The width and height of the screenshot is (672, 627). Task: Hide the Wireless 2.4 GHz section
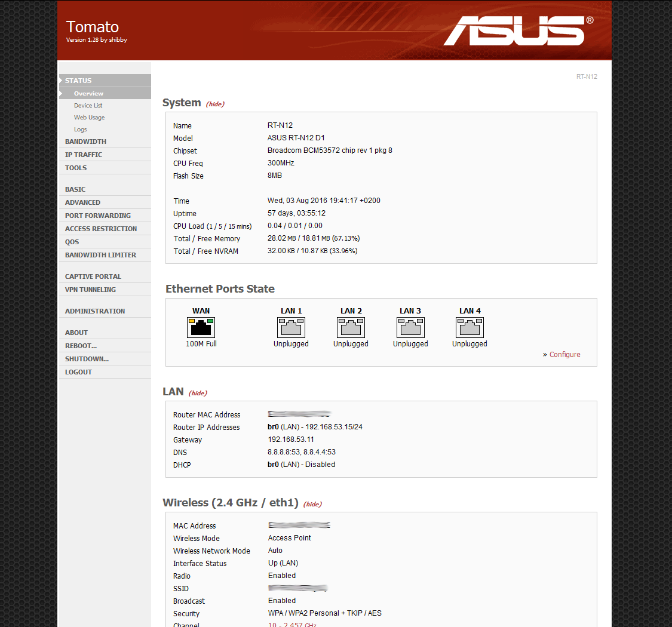click(312, 504)
